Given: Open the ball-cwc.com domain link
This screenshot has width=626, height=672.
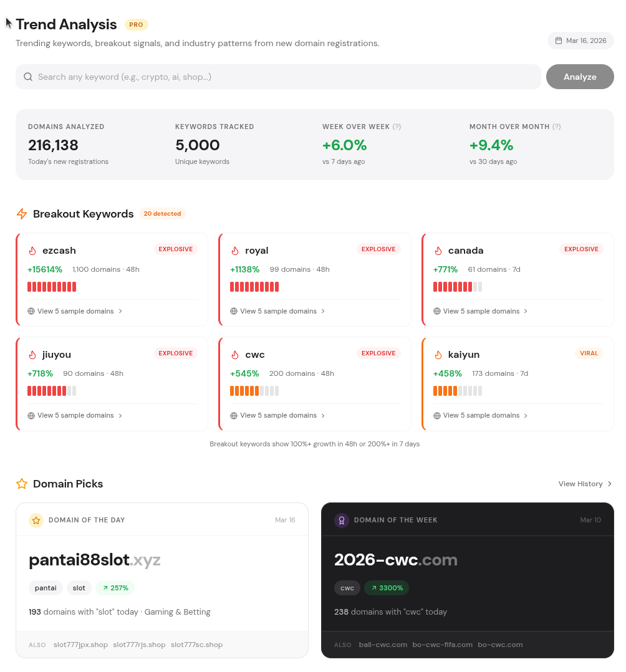Looking at the screenshot, I should tap(383, 645).
